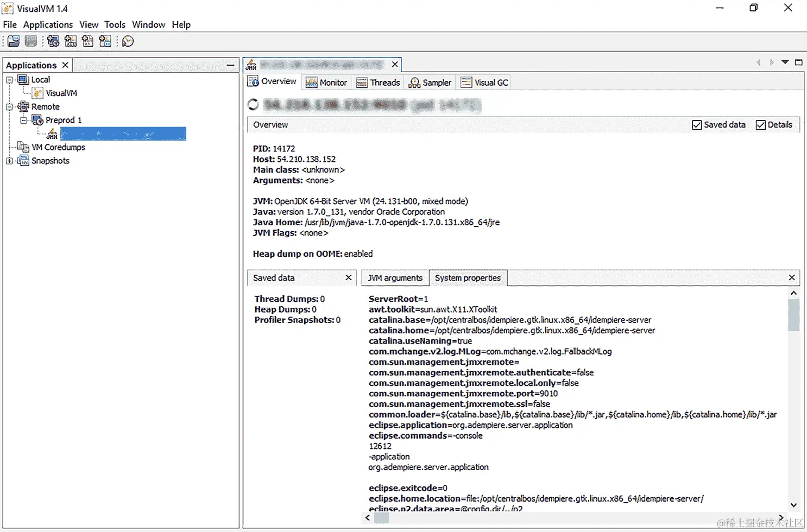The image size is (807, 532).
Task: Click the 'PID: 14172' text
Action: [x=274, y=149]
